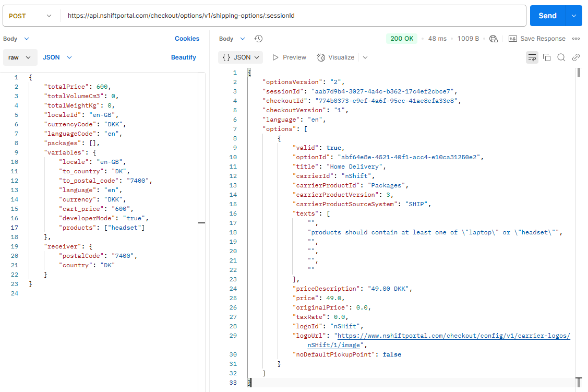The image size is (588, 392).
Task: Expand the raw body type dropdown
Action: [20, 57]
